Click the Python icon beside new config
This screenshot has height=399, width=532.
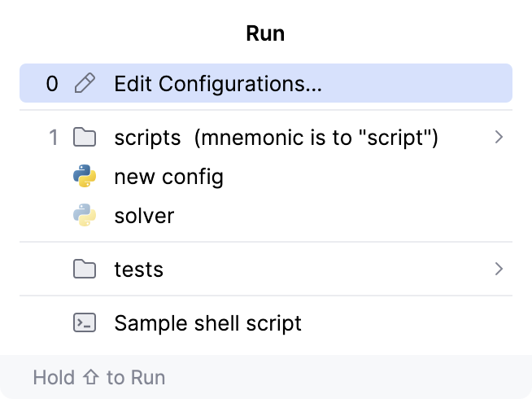[84, 177]
